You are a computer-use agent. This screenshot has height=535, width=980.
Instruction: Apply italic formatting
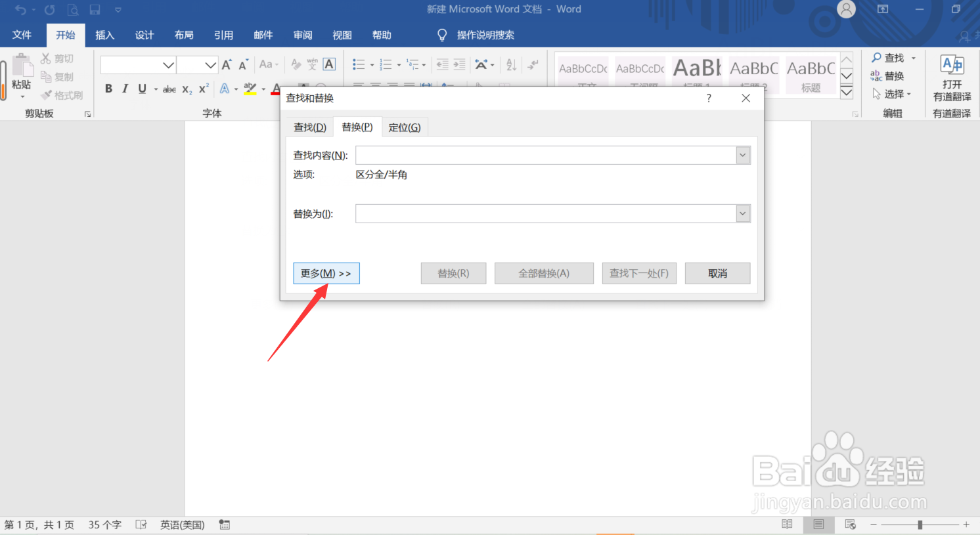pyautogui.click(x=125, y=88)
